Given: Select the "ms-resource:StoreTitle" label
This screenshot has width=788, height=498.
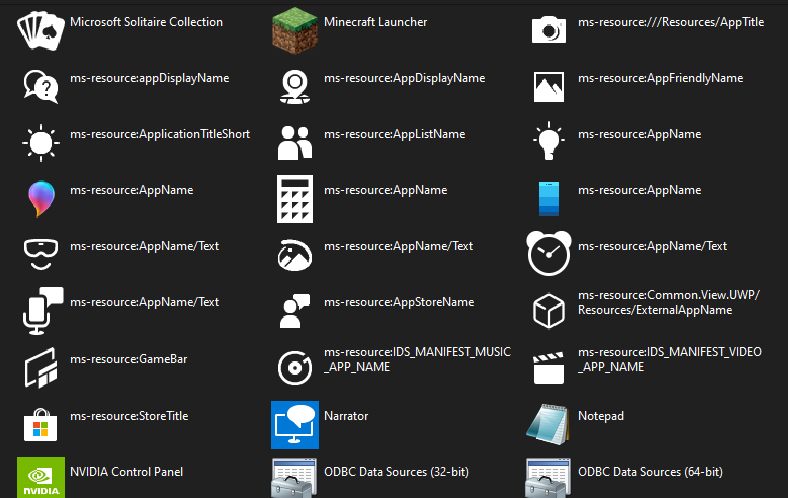Looking at the screenshot, I should [x=129, y=416].
